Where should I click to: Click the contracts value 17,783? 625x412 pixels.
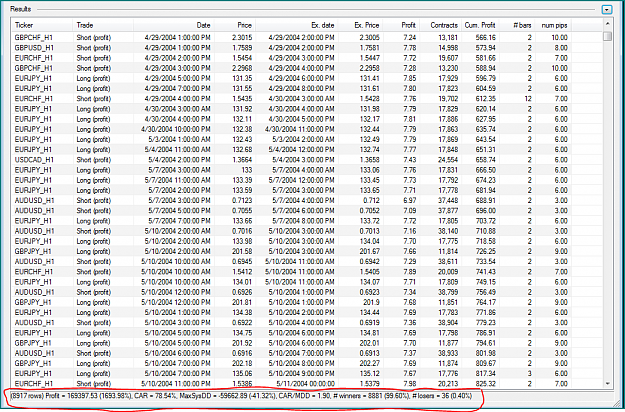point(448,312)
